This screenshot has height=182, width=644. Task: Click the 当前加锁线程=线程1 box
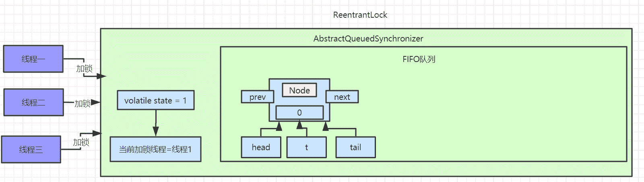click(x=155, y=149)
